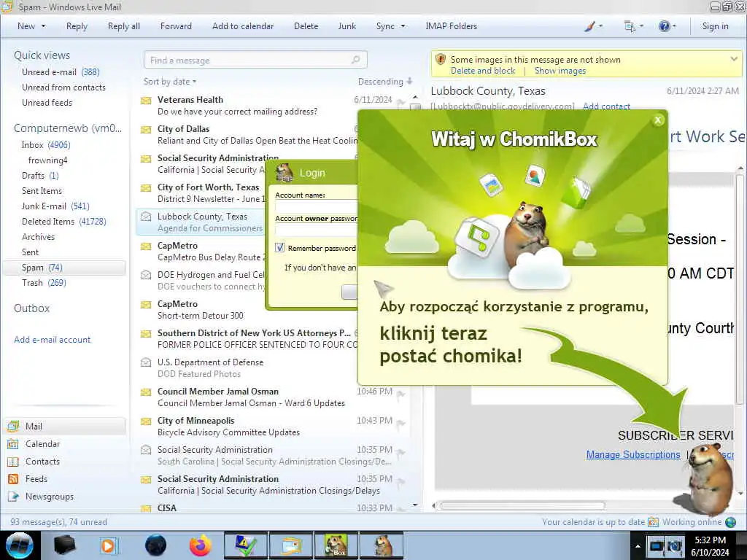
Task: Open the Windows Start orb
Action: pyautogui.click(x=20, y=545)
